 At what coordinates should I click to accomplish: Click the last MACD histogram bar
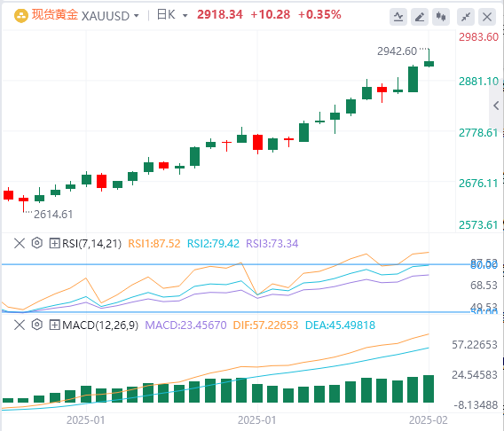[x=429, y=388]
